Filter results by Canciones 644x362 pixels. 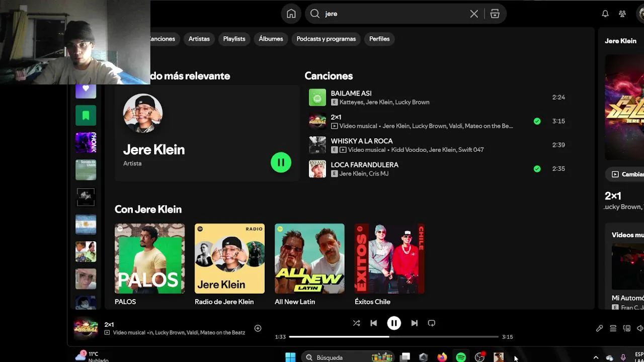163,39
